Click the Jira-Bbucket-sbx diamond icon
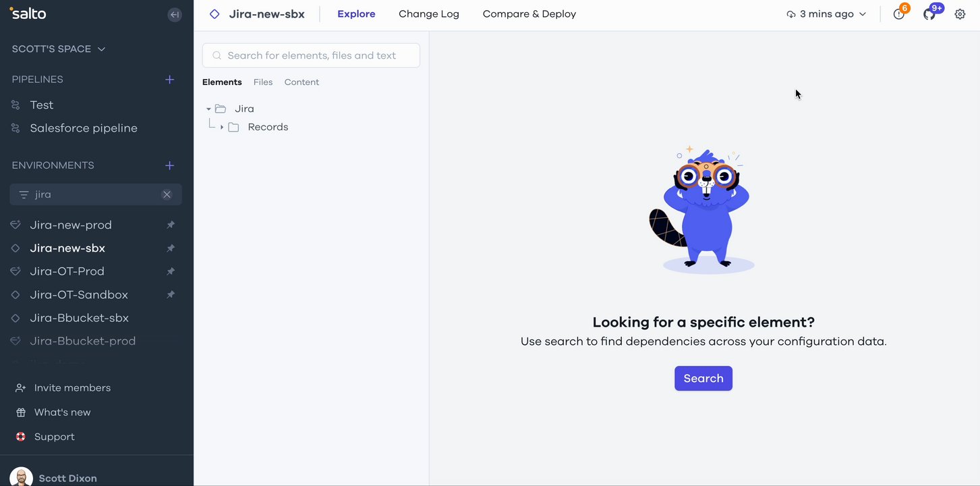This screenshot has width=980, height=486. 16,318
